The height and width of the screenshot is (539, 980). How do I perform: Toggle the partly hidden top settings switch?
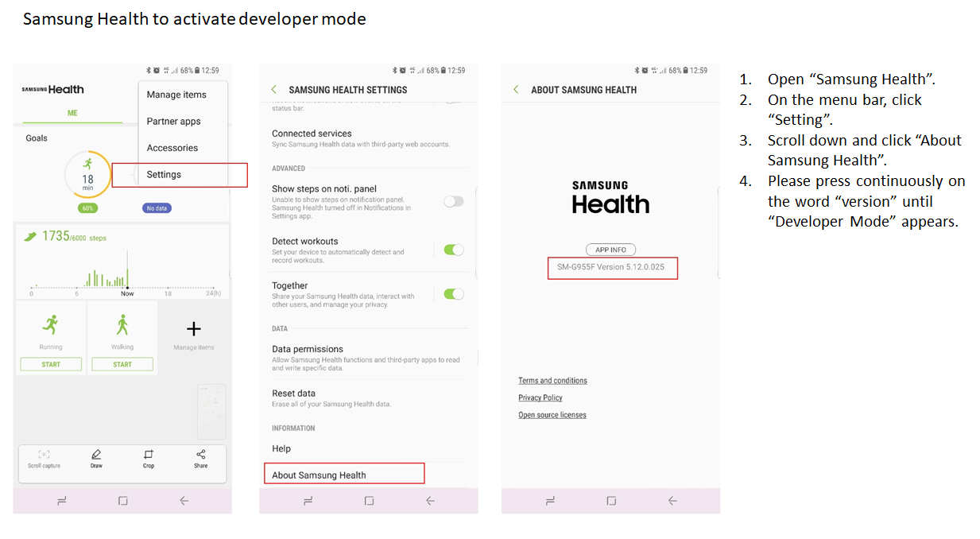click(452, 101)
